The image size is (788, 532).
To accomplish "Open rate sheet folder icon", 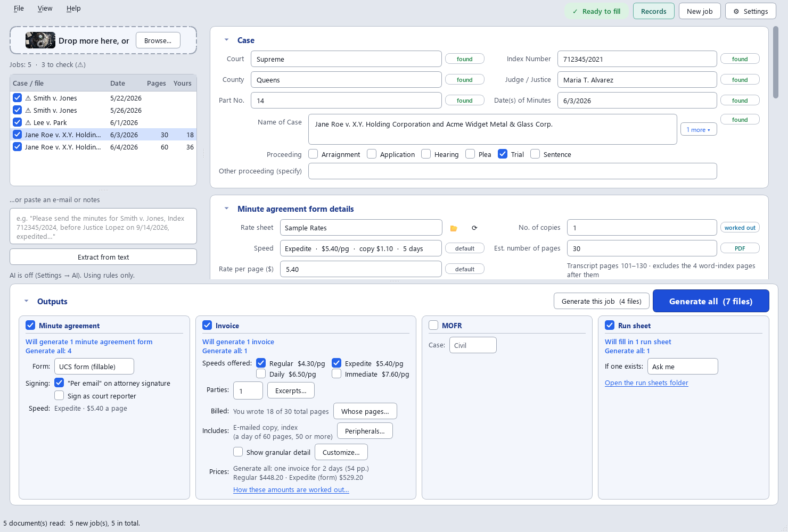I will [454, 228].
